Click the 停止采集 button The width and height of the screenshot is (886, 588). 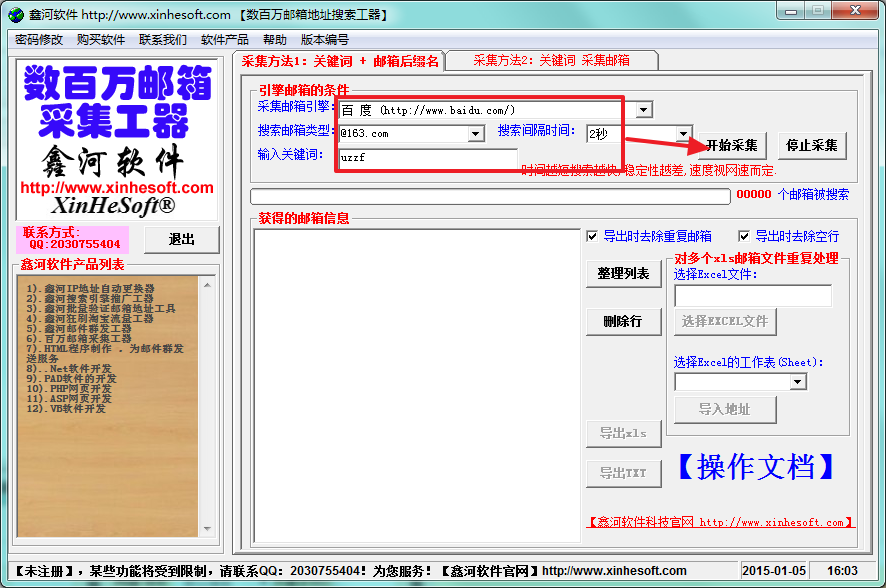click(812, 146)
